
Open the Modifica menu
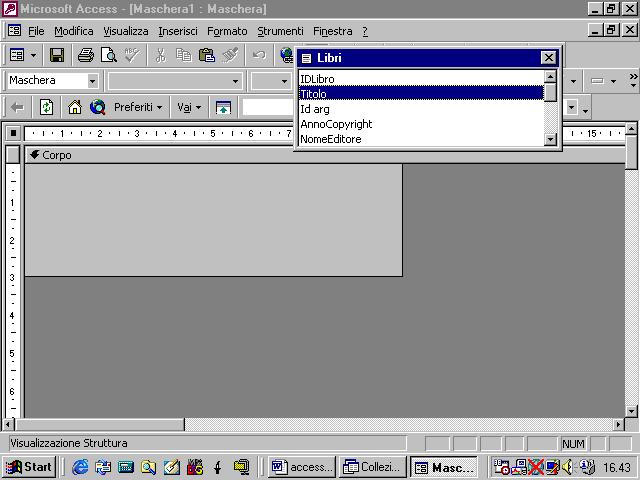pyautogui.click(x=73, y=31)
